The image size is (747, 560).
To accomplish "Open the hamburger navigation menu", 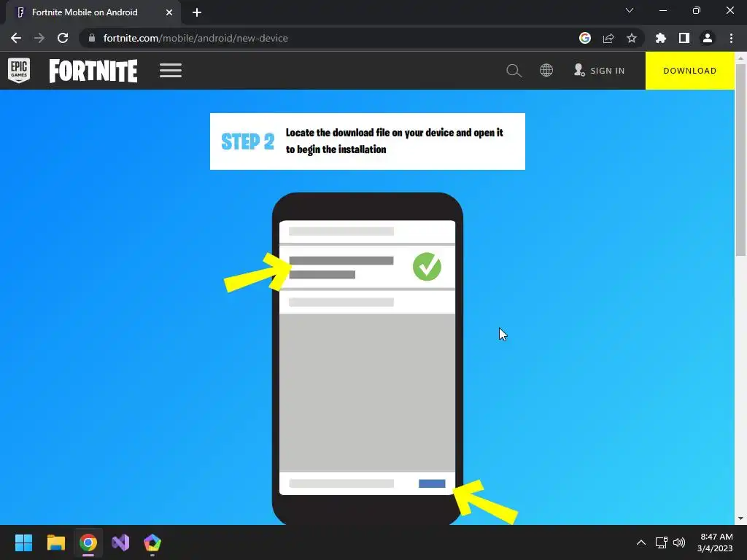I will pyautogui.click(x=171, y=71).
